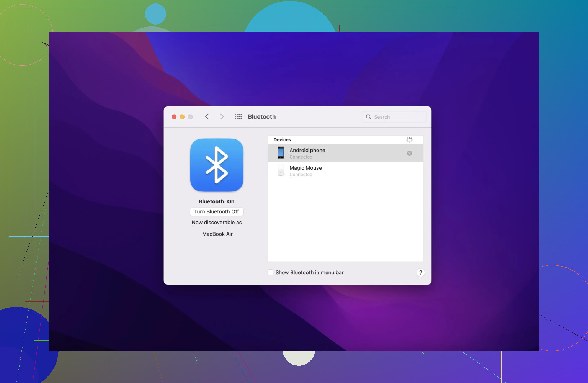The image size is (588, 383).
Task: Minimize window with the yellow button
Action: (182, 117)
